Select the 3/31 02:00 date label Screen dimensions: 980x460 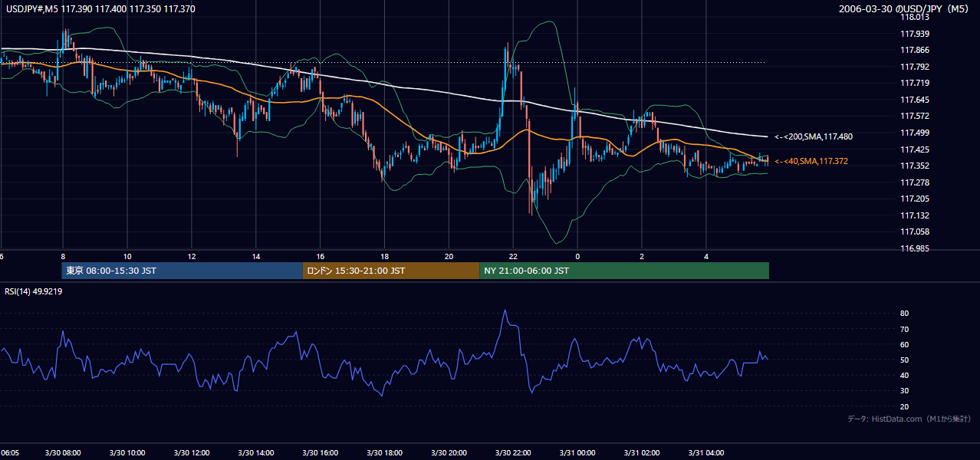coord(642,452)
